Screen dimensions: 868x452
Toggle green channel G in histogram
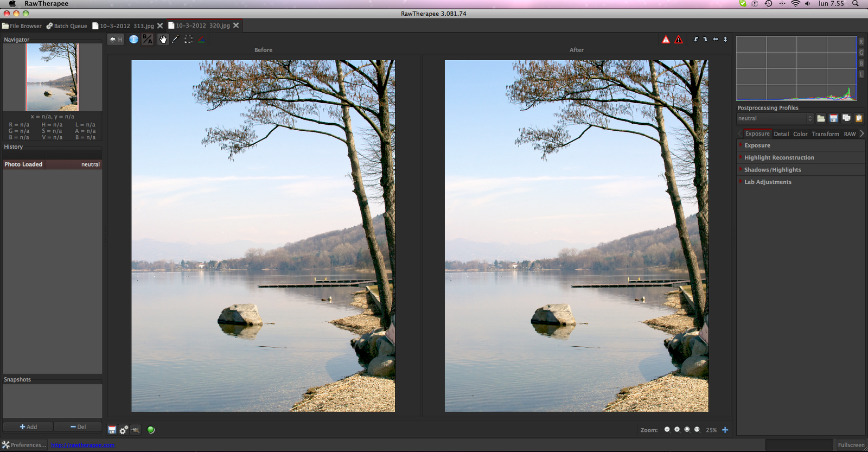pyautogui.click(x=861, y=53)
